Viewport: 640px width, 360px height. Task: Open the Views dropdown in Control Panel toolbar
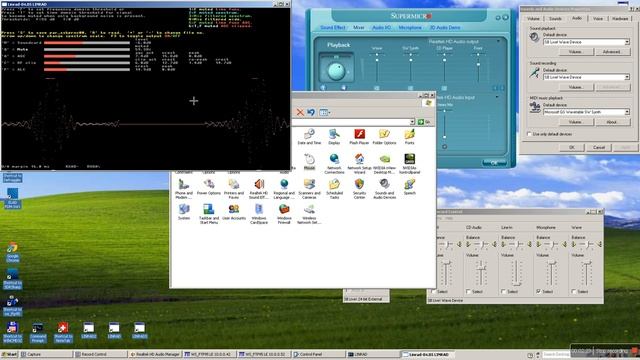coord(325,112)
